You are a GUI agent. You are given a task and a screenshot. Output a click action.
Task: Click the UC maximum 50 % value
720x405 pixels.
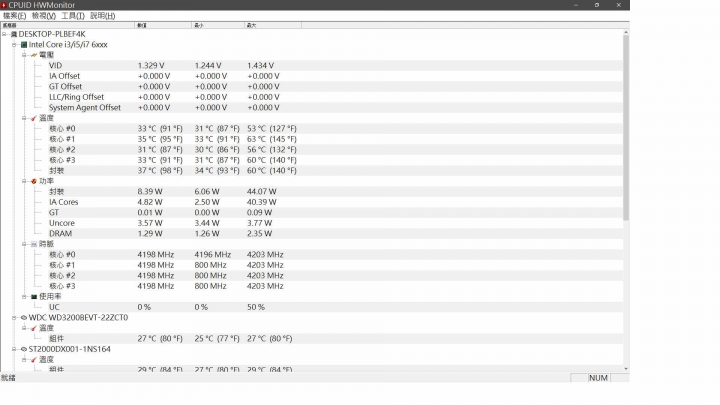tap(256, 307)
